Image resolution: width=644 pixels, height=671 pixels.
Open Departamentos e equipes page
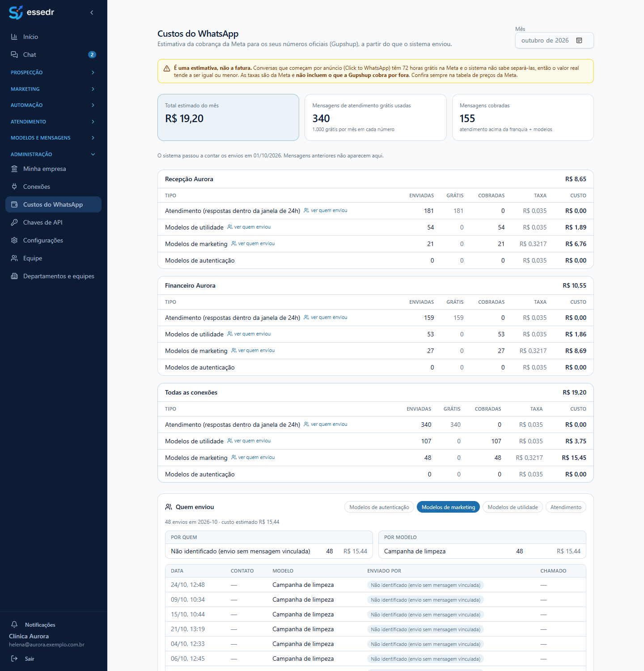[x=53, y=276]
